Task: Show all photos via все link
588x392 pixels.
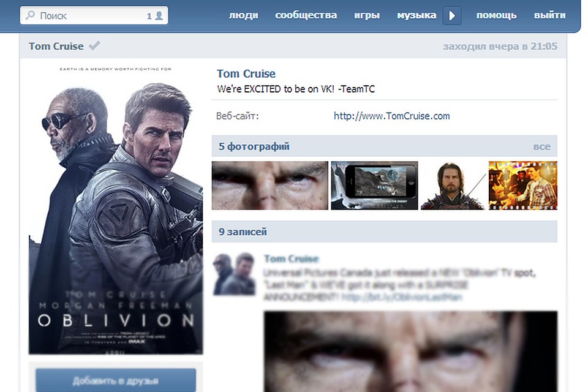Action: pyautogui.click(x=542, y=146)
